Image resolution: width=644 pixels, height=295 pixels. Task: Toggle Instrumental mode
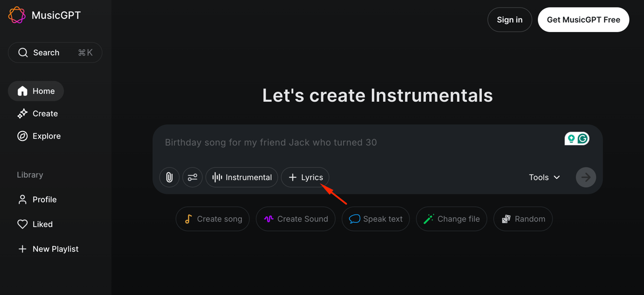tap(241, 177)
